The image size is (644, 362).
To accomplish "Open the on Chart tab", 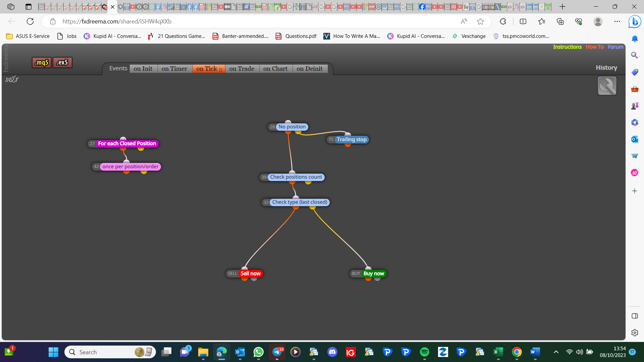I will 275,69.
